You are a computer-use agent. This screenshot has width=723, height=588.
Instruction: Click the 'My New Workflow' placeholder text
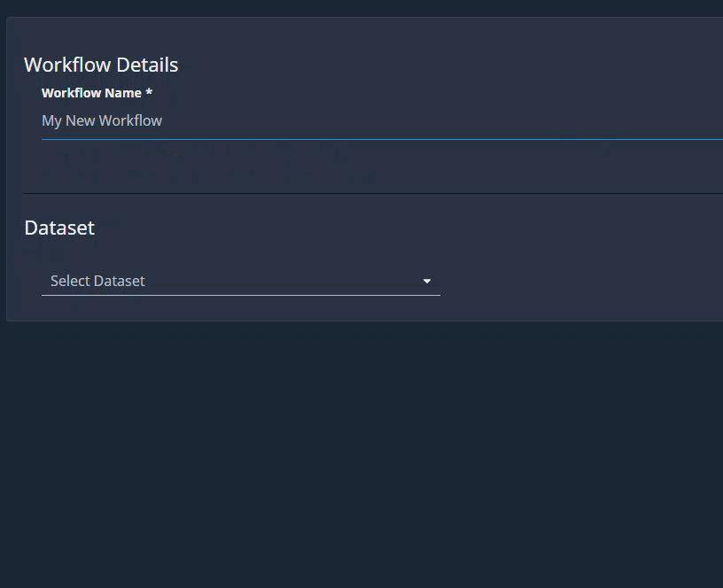(102, 120)
